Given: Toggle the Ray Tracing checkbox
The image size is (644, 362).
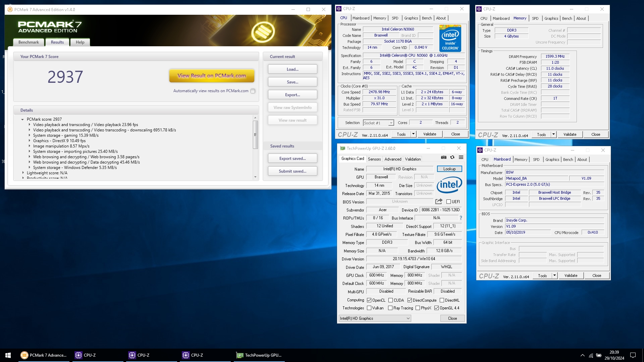Looking at the screenshot, I should [390, 308].
